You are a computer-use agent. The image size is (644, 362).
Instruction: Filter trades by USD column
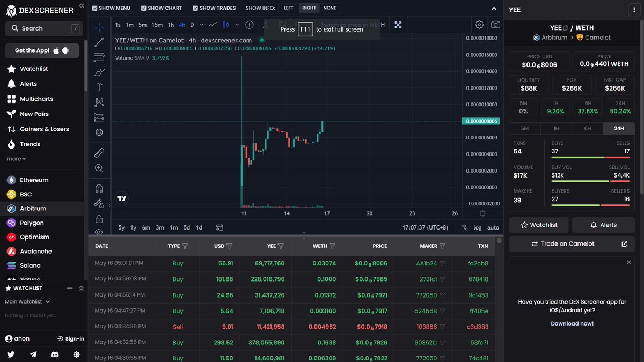[229, 246]
